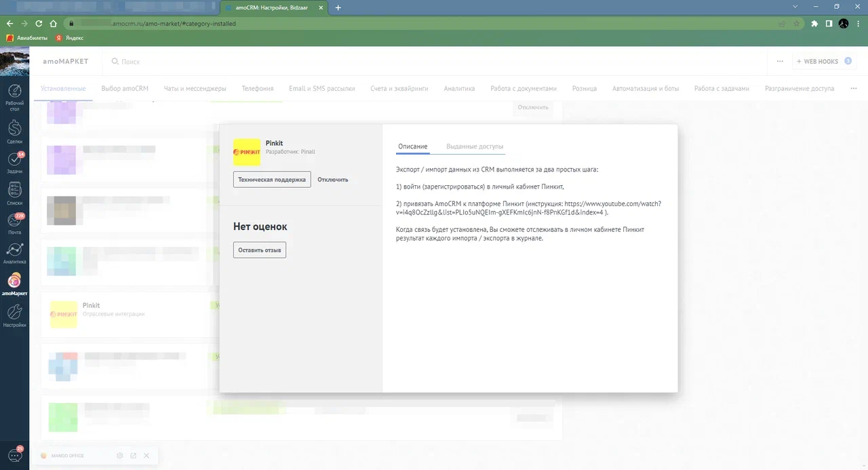Viewport: 868px width, 470px height.
Task: Open Настройки in the sidebar
Action: [x=14, y=315]
